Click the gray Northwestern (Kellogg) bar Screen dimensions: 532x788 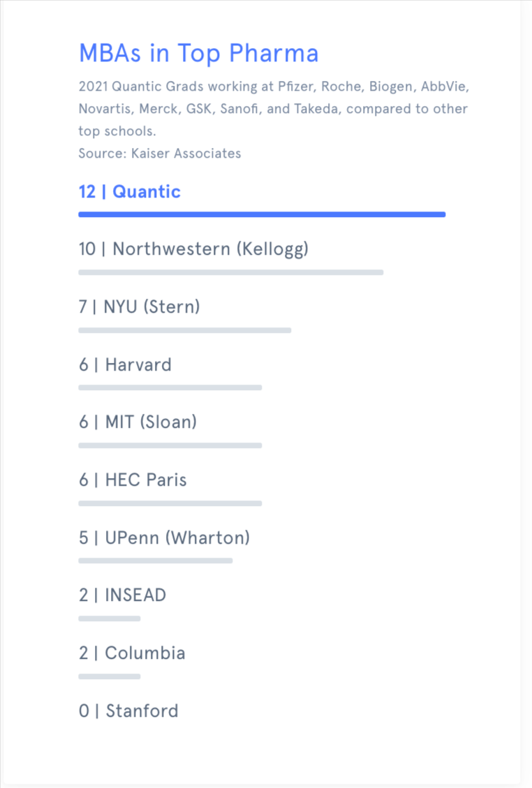click(230, 272)
